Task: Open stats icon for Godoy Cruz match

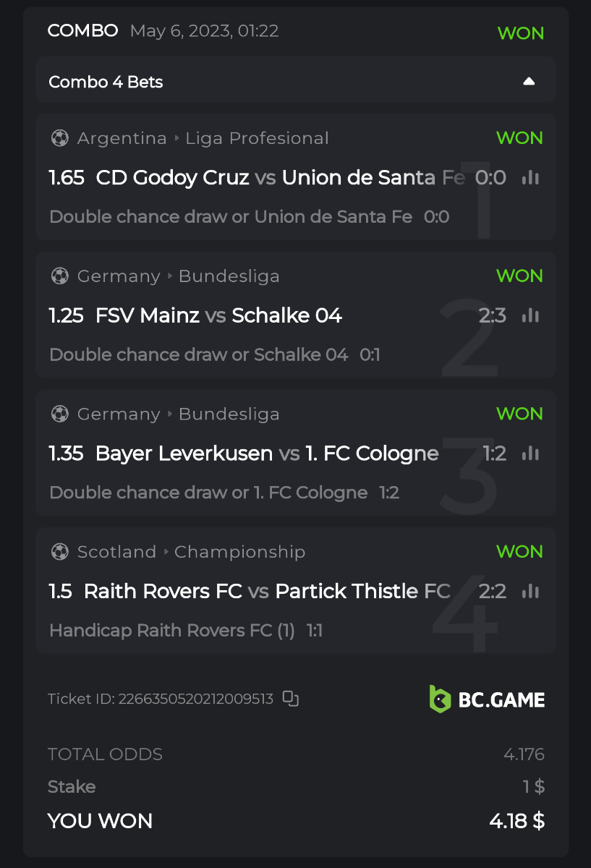Action: (531, 178)
